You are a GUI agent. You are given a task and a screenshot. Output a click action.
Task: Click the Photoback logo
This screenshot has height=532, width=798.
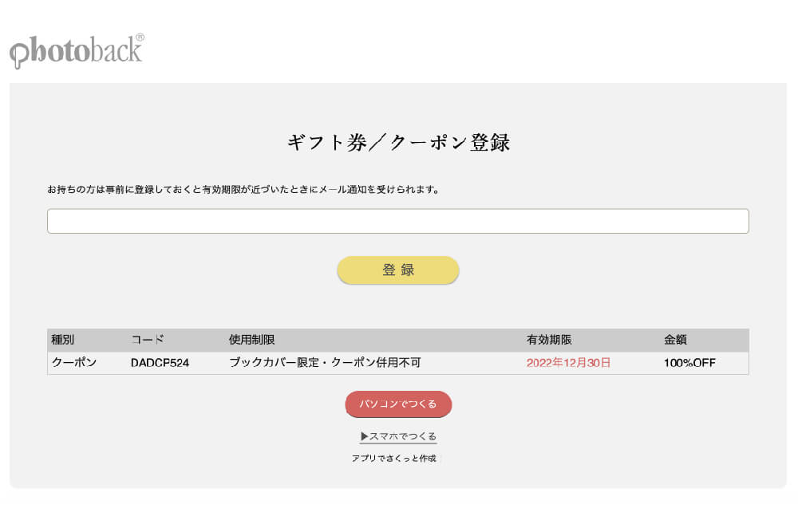[x=76, y=51]
